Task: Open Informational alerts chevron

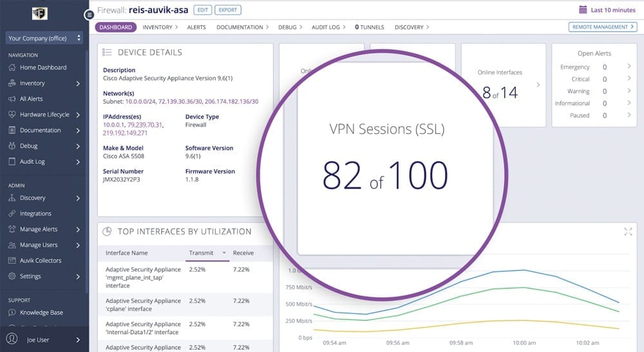Action: pyautogui.click(x=629, y=102)
